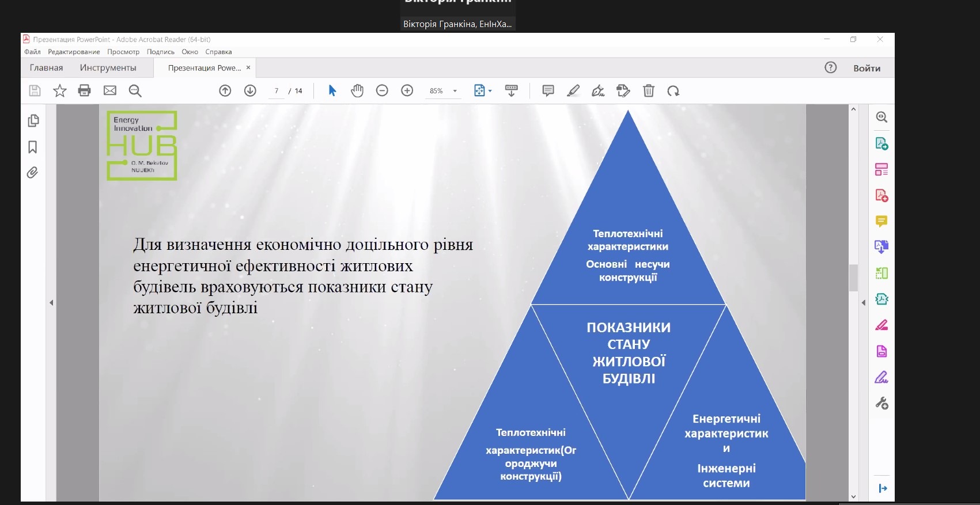The height and width of the screenshot is (505, 980).
Task: Add a sticky note comment
Action: pyautogui.click(x=548, y=90)
